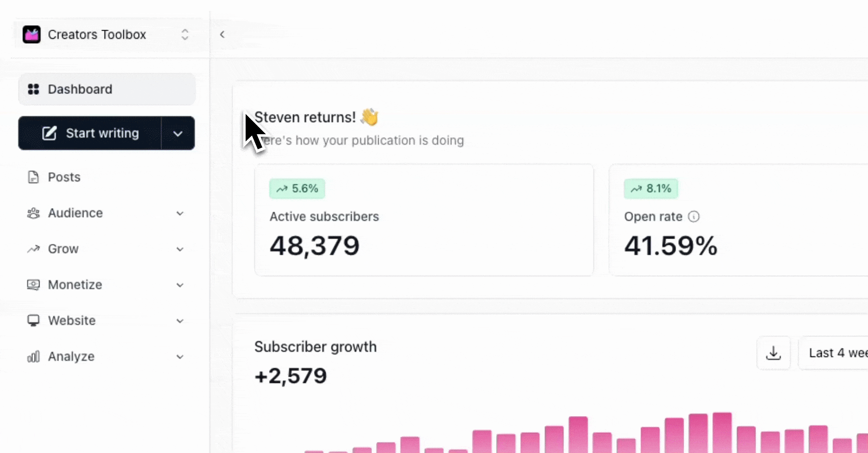Click the +2,579 growth figure
Screen dimensions: 868x453
tap(290, 376)
